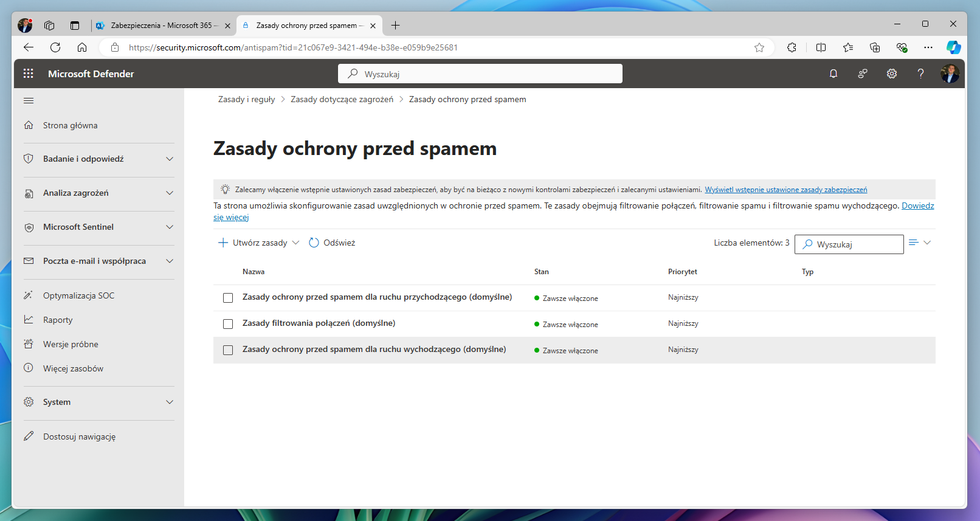The width and height of the screenshot is (980, 521).
Task: Open browser collections icon
Action: click(875, 47)
